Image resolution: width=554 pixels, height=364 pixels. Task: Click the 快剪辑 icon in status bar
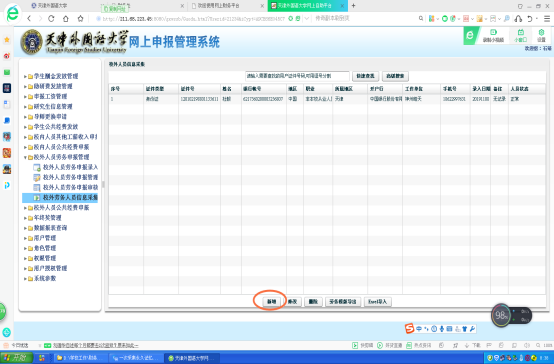click(x=362, y=345)
